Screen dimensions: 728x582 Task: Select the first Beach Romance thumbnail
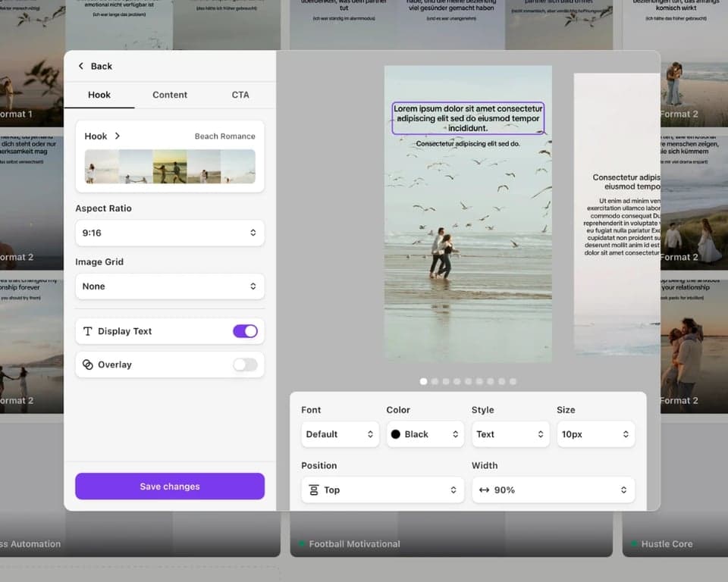coord(102,166)
